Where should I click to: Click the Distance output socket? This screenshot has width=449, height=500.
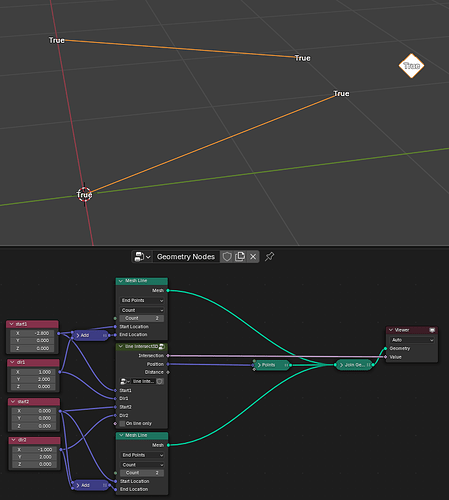pyautogui.click(x=168, y=372)
